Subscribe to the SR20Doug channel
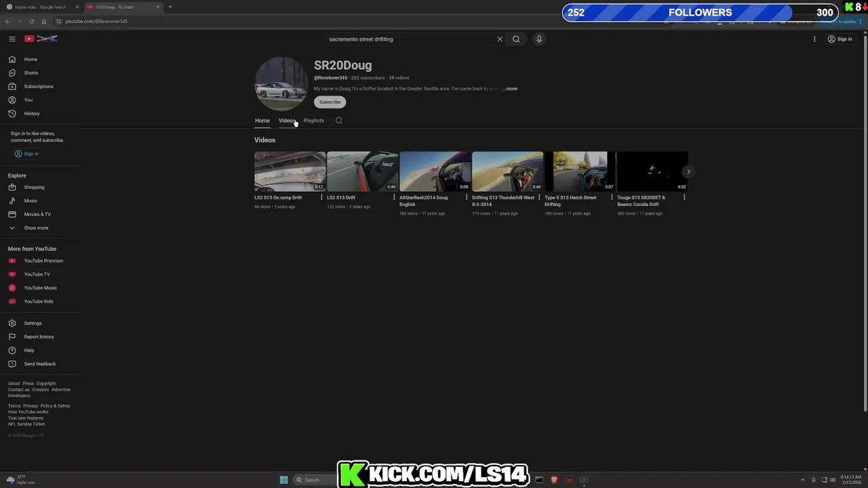The width and height of the screenshot is (868, 488). click(330, 102)
